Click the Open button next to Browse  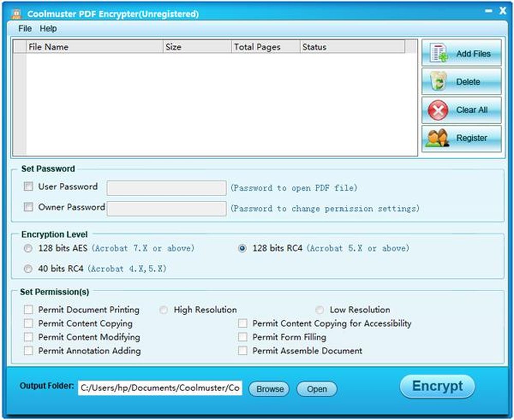tap(317, 389)
